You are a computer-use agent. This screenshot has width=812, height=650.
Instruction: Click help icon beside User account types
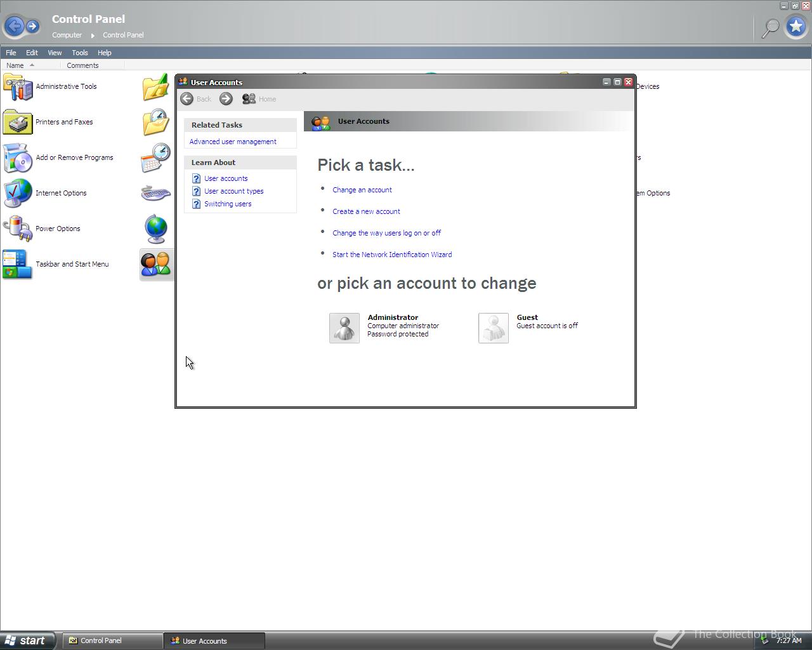pos(196,191)
